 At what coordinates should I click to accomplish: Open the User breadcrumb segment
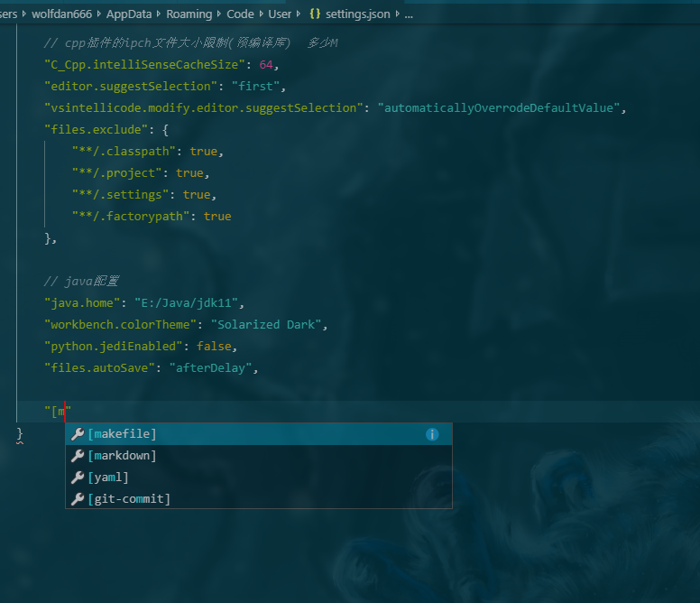pyautogui.click(x=280, y=14)
